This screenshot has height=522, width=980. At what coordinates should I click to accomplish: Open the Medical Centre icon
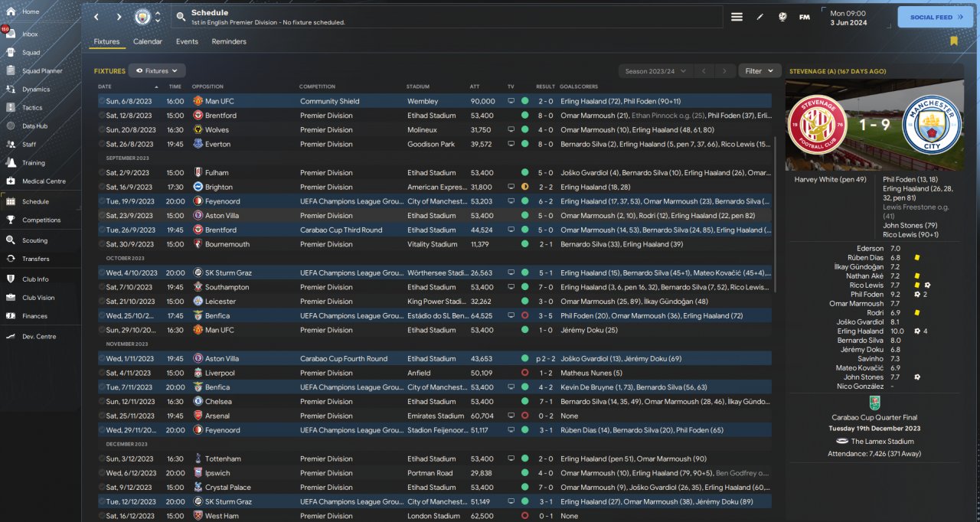click(x=11, y=181)
